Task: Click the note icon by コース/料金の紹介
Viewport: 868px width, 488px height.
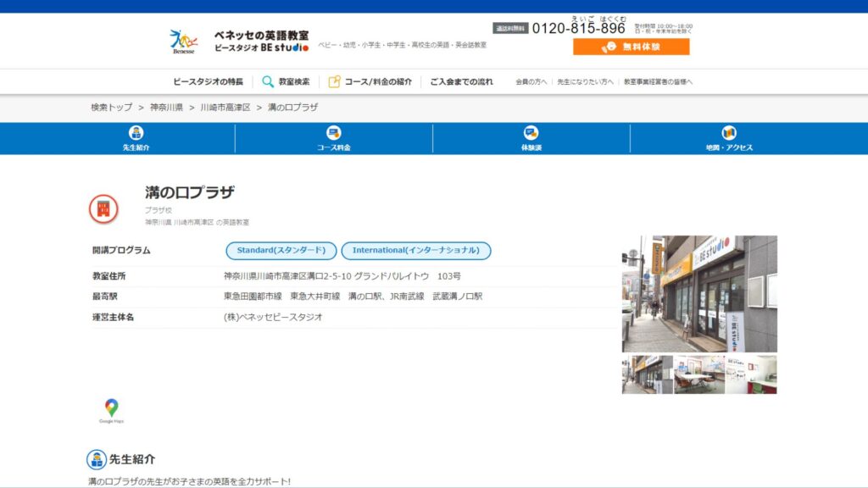Action: [x=334, y=82]
